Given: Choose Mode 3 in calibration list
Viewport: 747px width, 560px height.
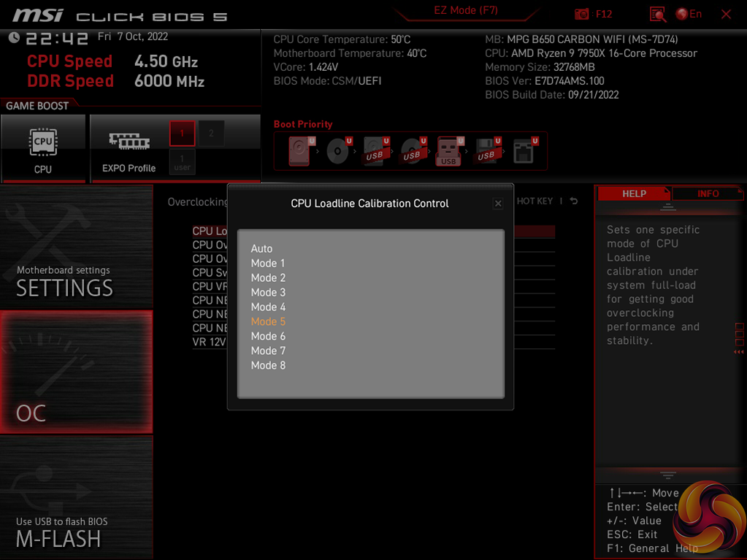Looking at the screenshot, I should pos(268,292).
